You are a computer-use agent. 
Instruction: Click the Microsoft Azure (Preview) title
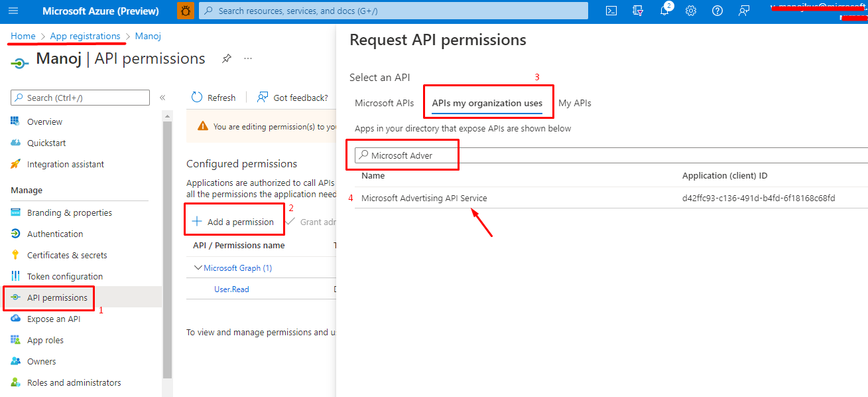pos(100,11)
